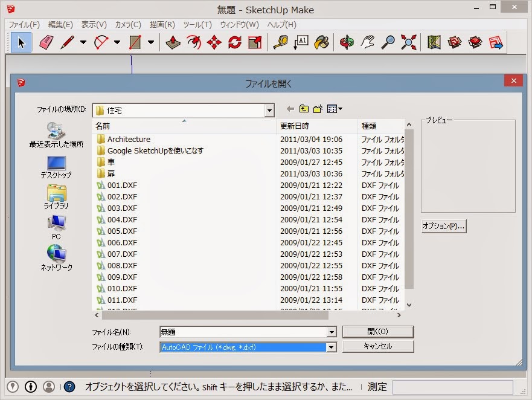Screen dimensions: 532x400
Task: Open the Add Location map tool
Action: coord(434,42)
